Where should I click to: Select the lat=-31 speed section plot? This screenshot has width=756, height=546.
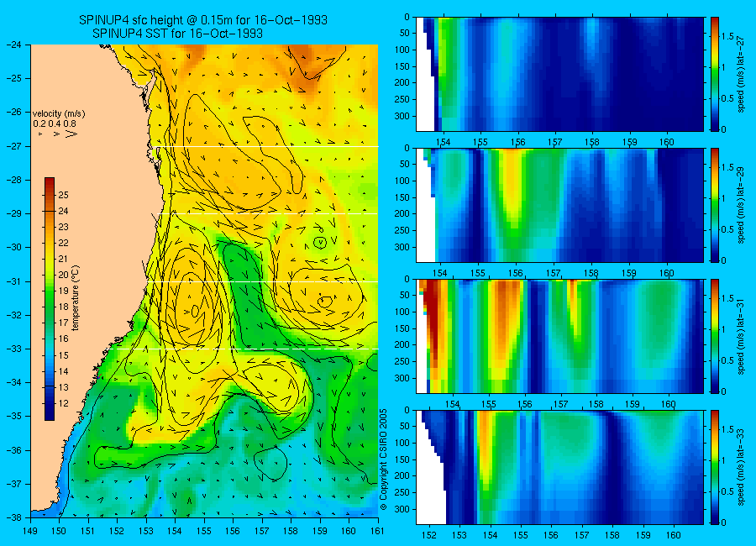coord(559,336)
